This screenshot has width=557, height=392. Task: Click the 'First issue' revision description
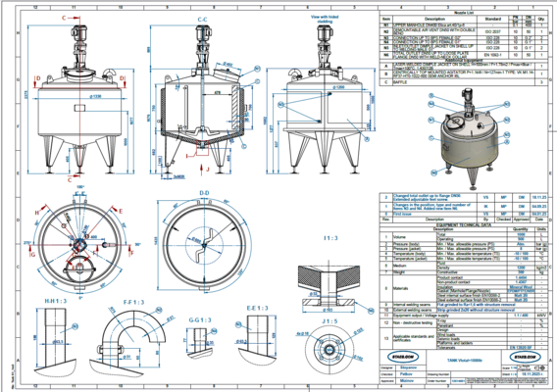[402, 214]
